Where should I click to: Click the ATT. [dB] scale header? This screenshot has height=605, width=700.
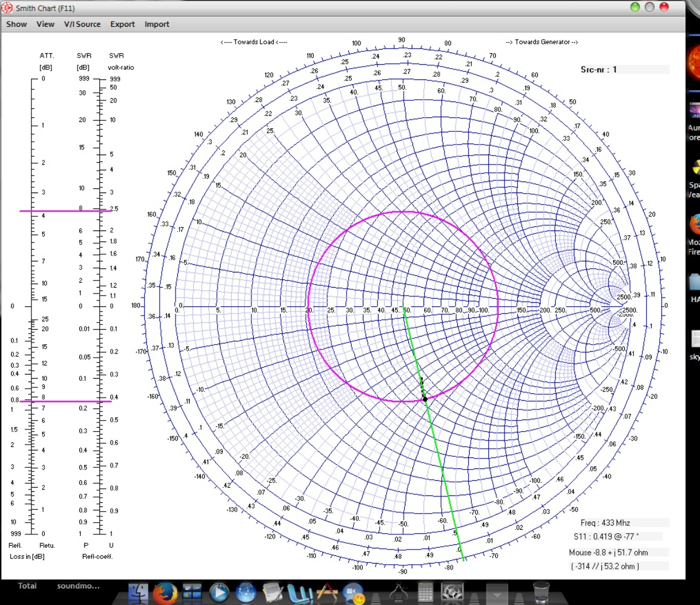[x=46, y=61]
